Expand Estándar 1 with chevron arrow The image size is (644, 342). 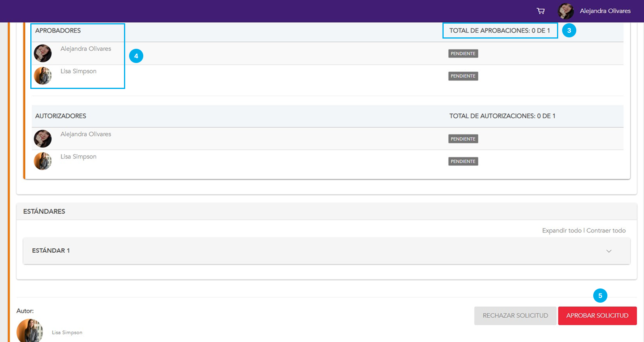pyautogui.click(x=609, y=251)
